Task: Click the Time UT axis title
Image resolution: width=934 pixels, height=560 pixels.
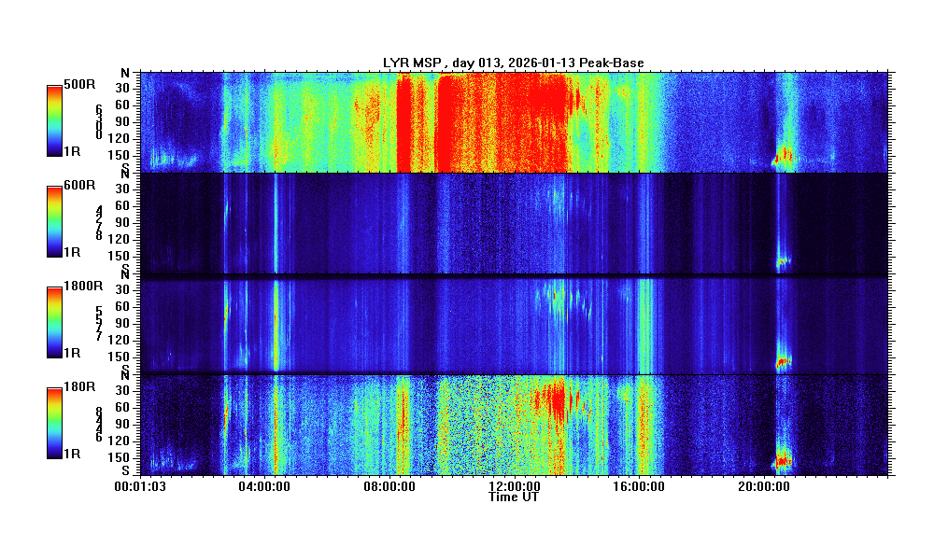Action: click(513, 497)
